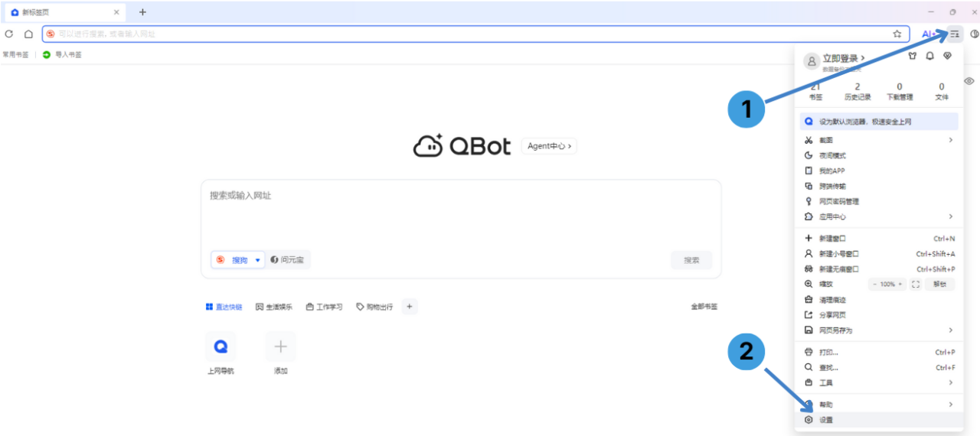Select the 新标签页 tab
This screenshot has height=436, width=980.
[x=65, y=12]
